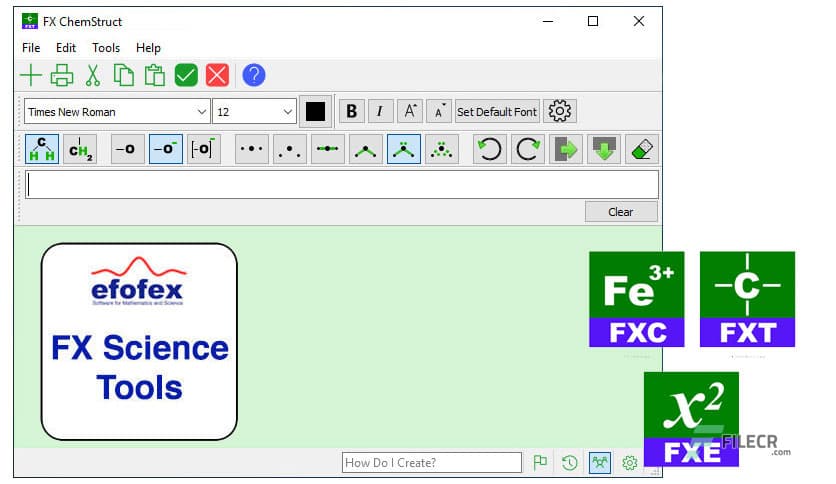Cancel with the red X icon
This screenshot has width=836, height=484.
218,75
